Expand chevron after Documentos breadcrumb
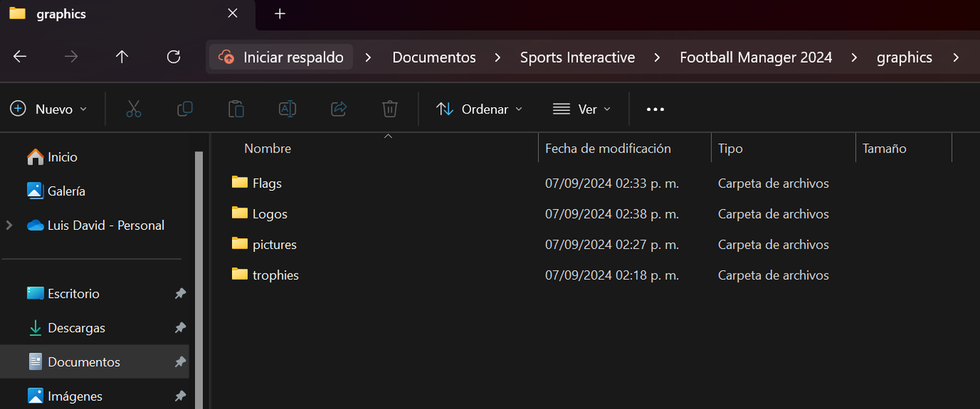The height and width of the screenshot is (409, 980). 498,57
